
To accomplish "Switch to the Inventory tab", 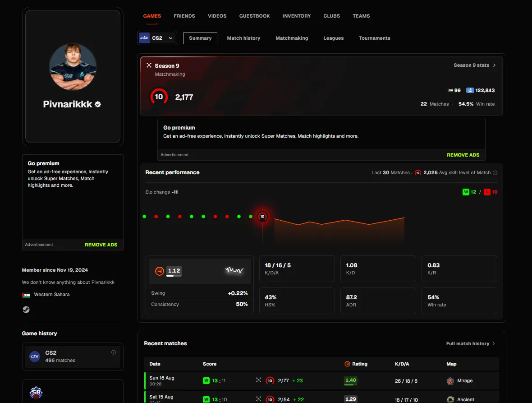I will coord(297,16).
